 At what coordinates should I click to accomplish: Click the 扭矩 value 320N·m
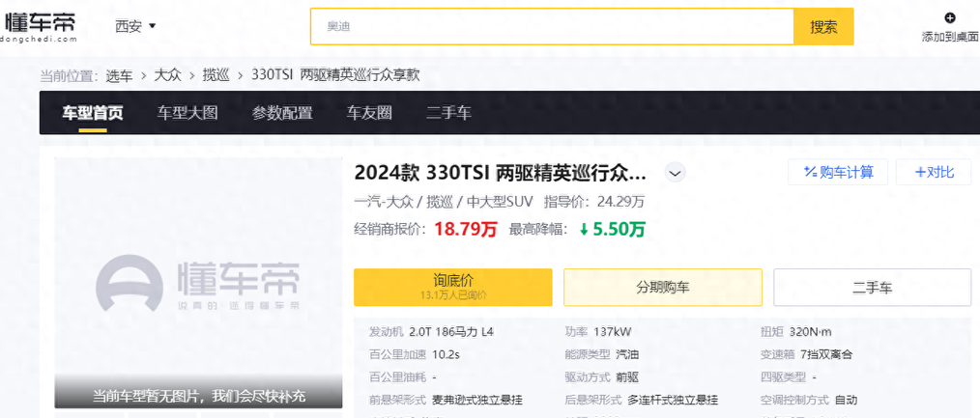point(811,332)
